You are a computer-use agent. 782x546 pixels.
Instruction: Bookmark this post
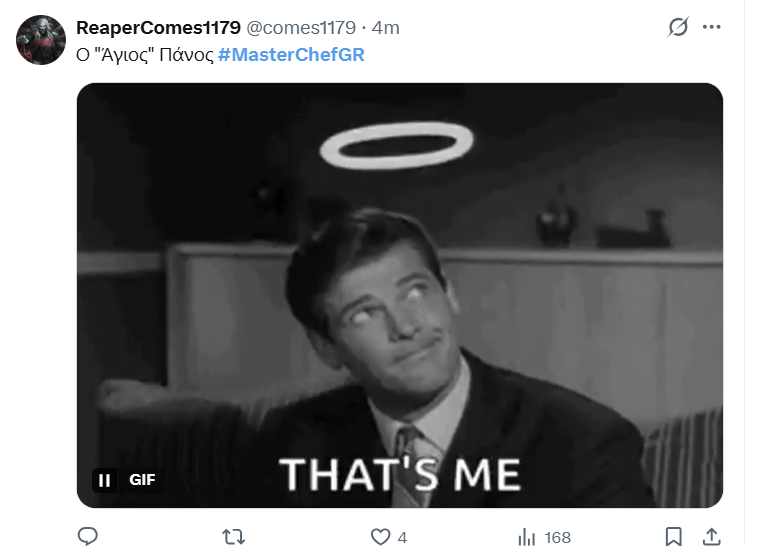[674, 537]
